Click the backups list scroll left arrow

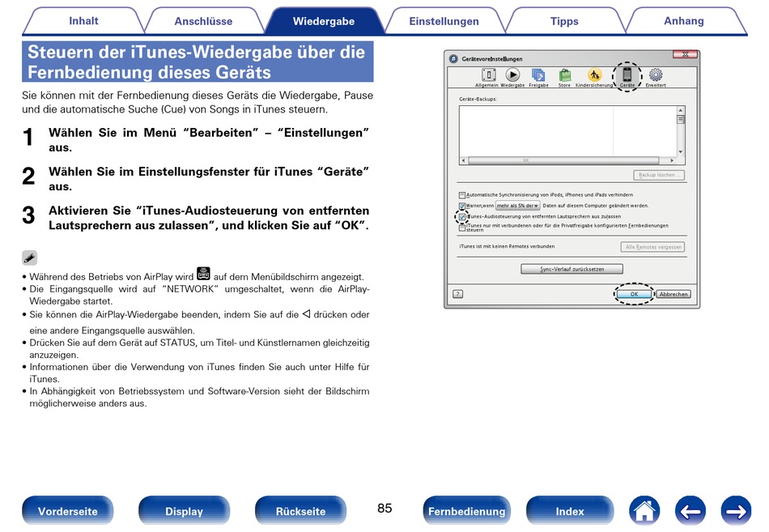click(x=464, y=160)
